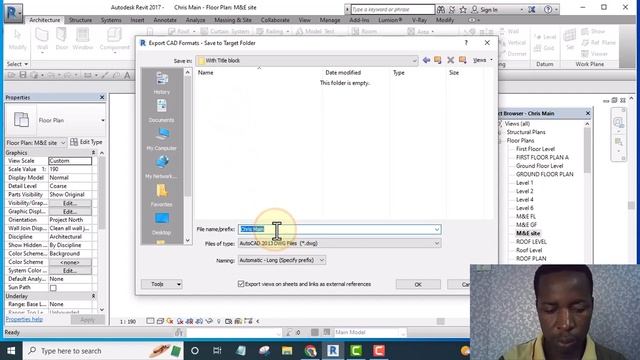
Task: Expand the Save in folder dropdown
Action: [414, 60]
